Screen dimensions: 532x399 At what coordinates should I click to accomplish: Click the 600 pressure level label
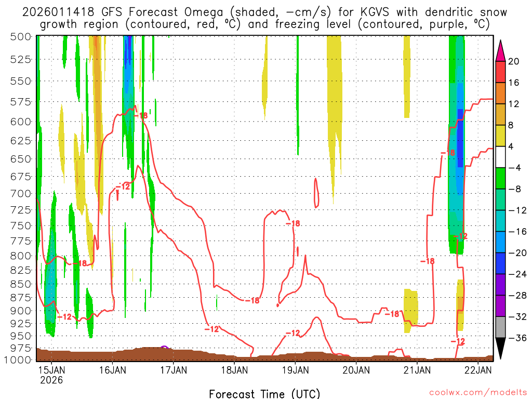tap(21, 122)
